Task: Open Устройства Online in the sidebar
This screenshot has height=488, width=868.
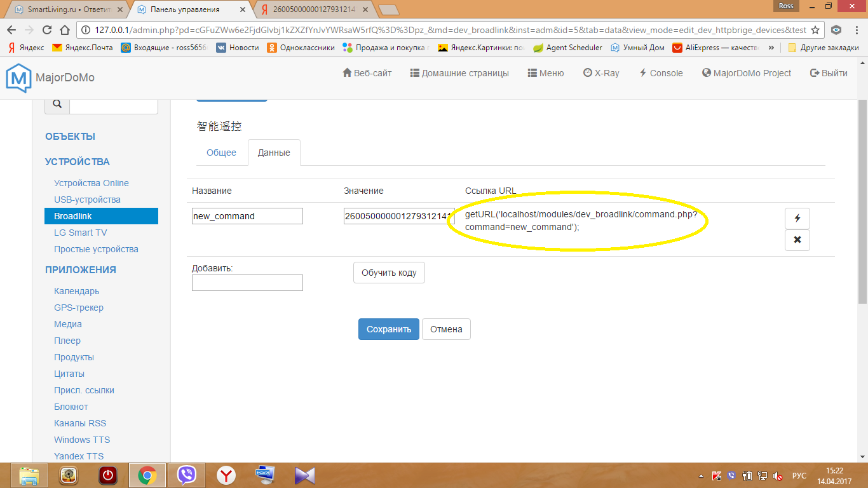Action: coord(92,183)
